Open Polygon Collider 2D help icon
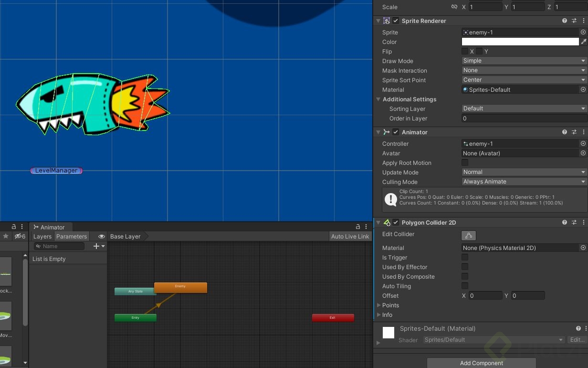588x368 pixels. pyautogui.click(x=565, y=223)
